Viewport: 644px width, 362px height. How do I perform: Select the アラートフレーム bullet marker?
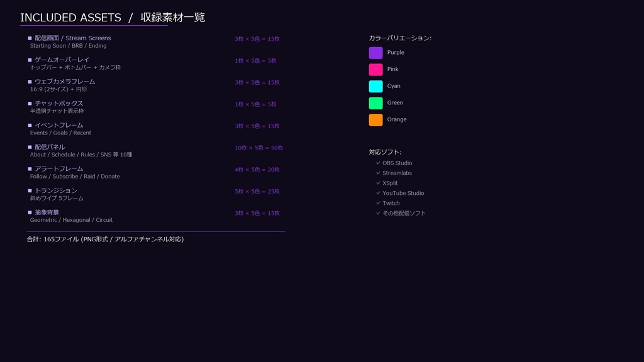pos(29,169)
